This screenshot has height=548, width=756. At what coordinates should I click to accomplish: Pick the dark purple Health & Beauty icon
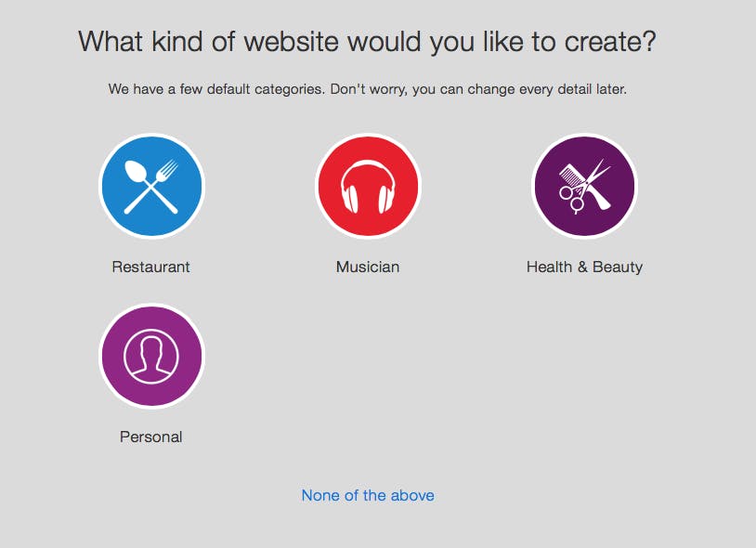click(x=584, y=187)
